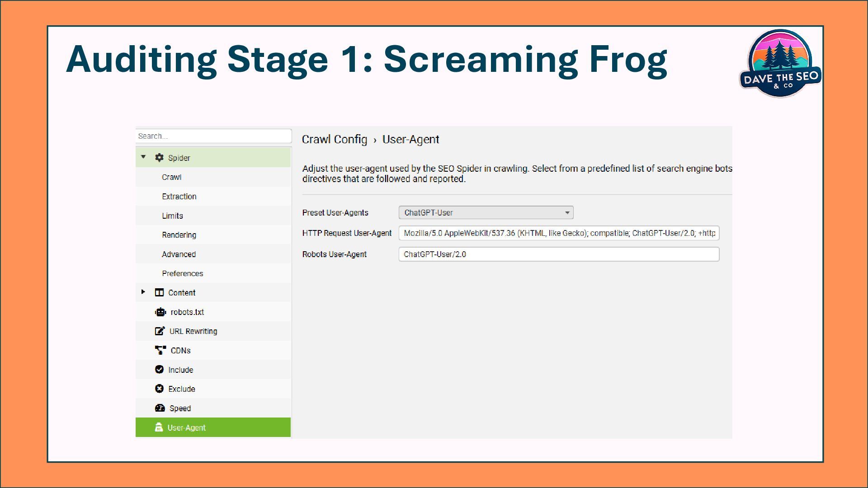Click the Dave the SEO logo
This screenshot has height=488, width=868.
pos(780,64)
